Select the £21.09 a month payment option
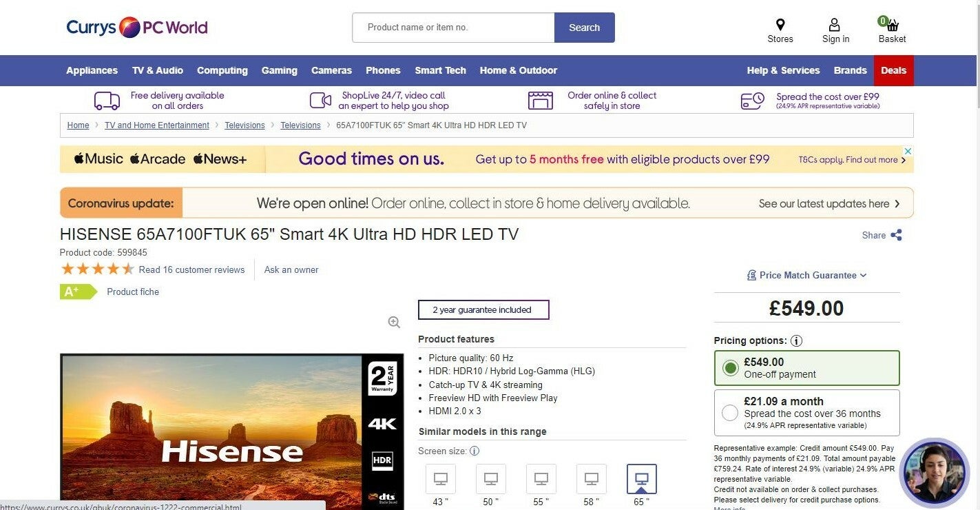 point(806,413)
